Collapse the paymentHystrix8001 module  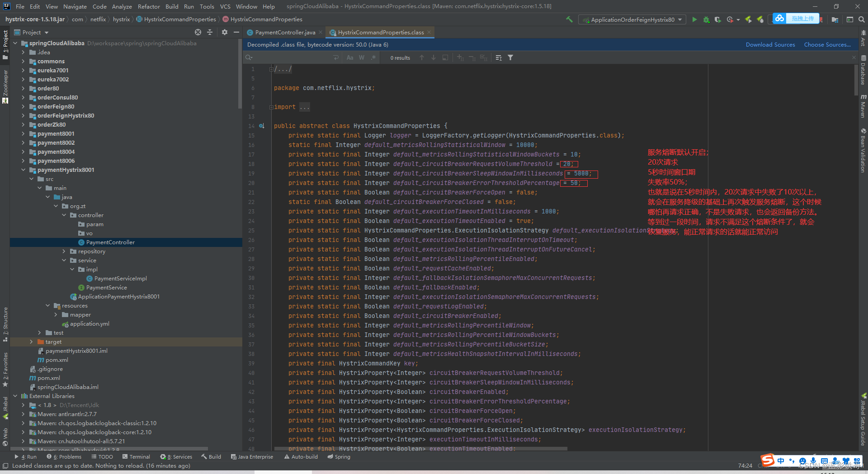click(23, 170)
